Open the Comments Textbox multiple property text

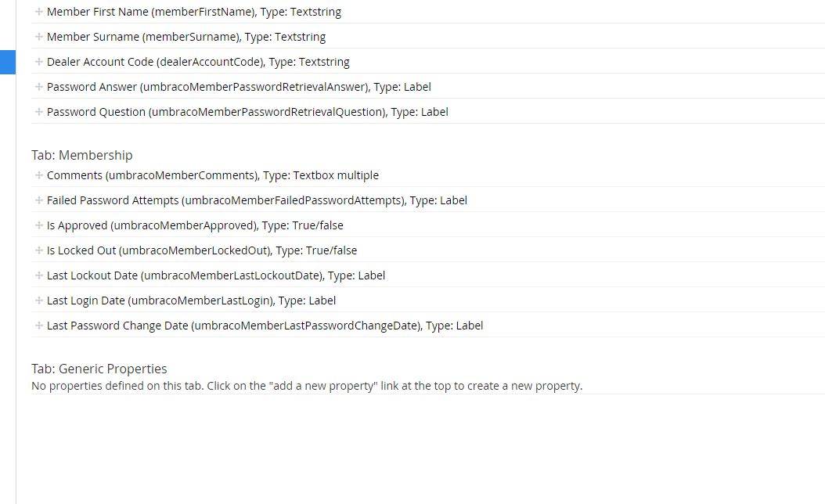tap(213, 175)
